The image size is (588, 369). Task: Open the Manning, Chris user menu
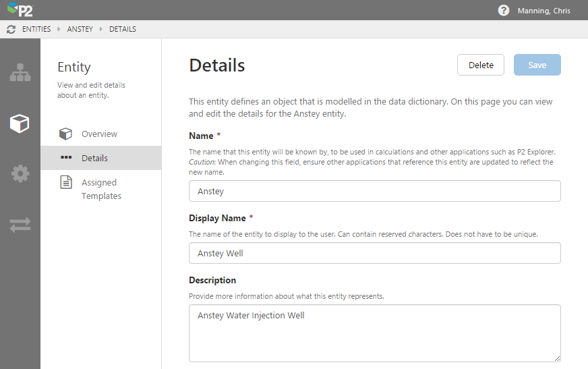pyautogui.click(x=545, y=10)
